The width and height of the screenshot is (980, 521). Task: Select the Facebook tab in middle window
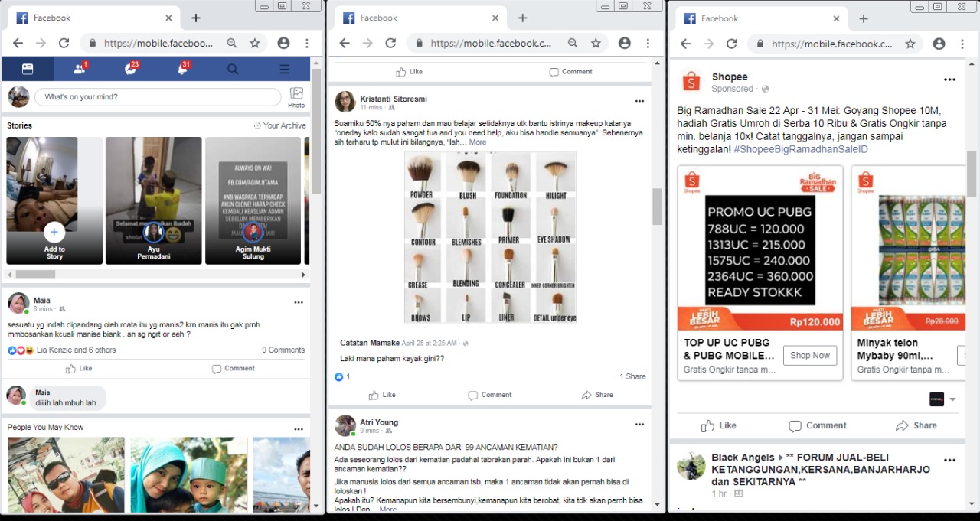click(420, 18)
